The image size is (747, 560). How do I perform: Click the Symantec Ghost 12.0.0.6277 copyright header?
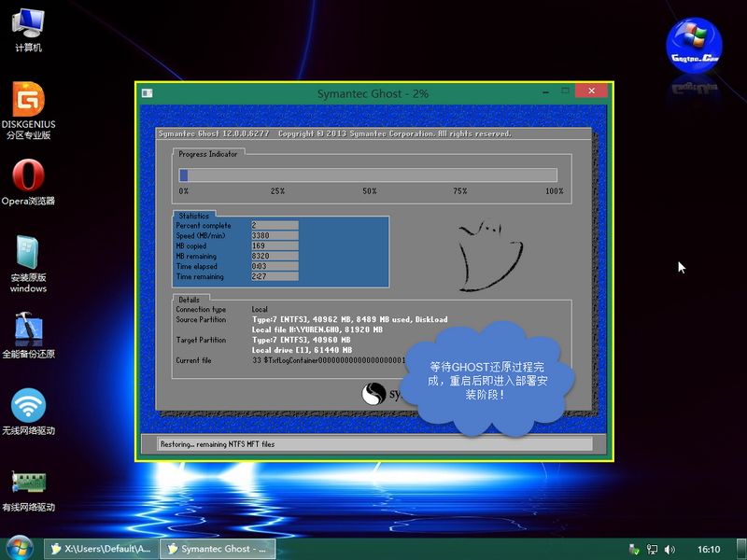tap(334, 133)
